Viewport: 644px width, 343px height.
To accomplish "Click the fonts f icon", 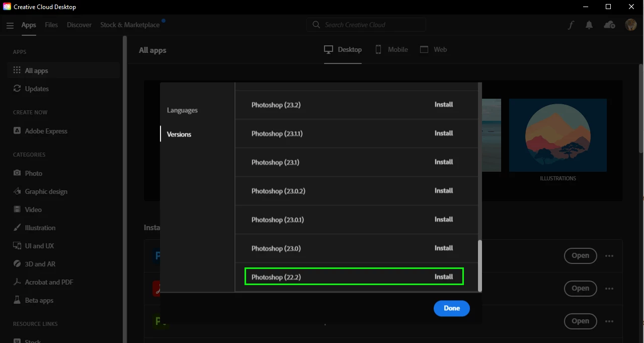I will [x=571, y=25].
